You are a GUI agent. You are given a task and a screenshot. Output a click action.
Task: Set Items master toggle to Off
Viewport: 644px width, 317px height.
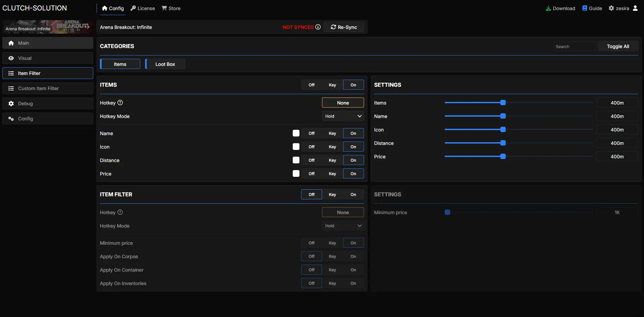click(x=312, y=85)
